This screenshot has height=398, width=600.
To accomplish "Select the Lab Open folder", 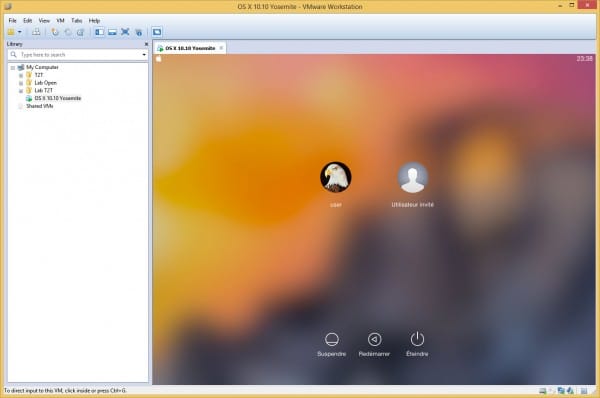I will click(45, 83).
